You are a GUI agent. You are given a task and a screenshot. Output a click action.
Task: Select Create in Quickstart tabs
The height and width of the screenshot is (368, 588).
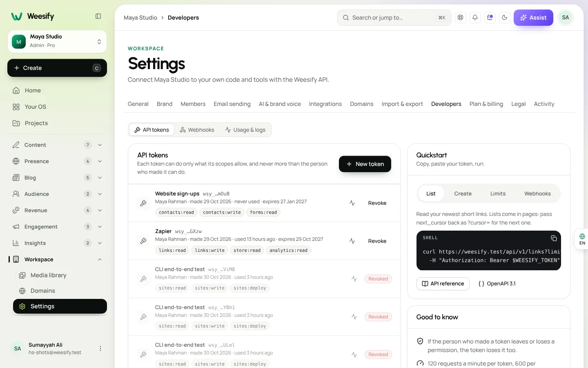(463, 193)
